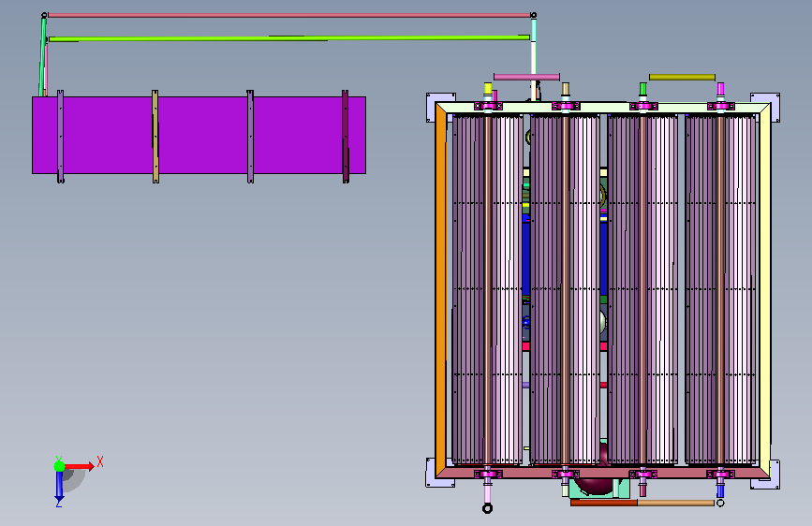Select the top-left corner mounting bracket of the frame

(432, 108)
